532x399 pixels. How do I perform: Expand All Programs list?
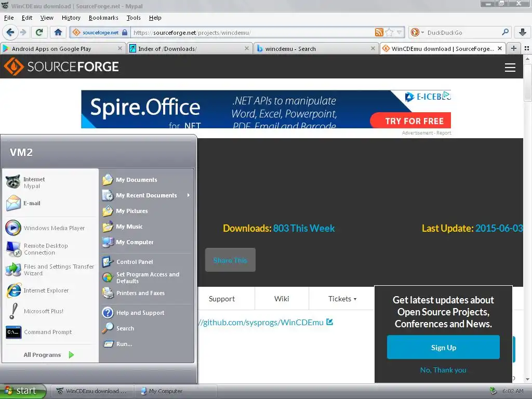50,354
